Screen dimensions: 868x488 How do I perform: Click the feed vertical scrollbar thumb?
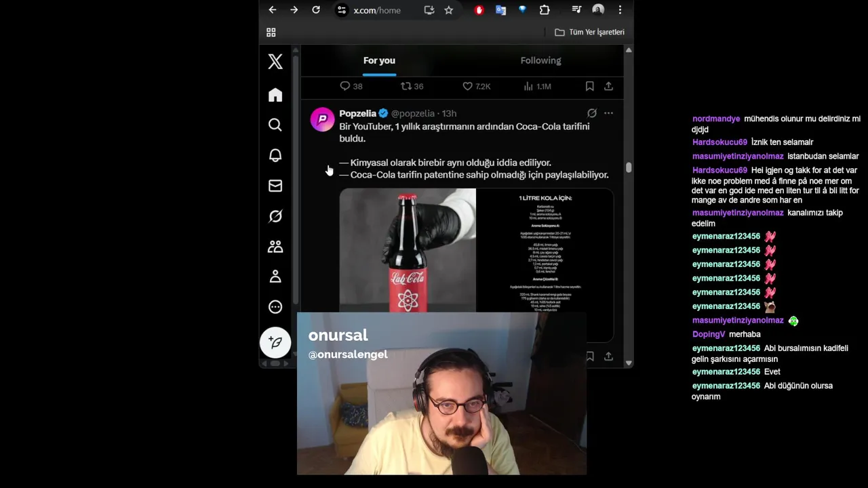coord(629,167)
